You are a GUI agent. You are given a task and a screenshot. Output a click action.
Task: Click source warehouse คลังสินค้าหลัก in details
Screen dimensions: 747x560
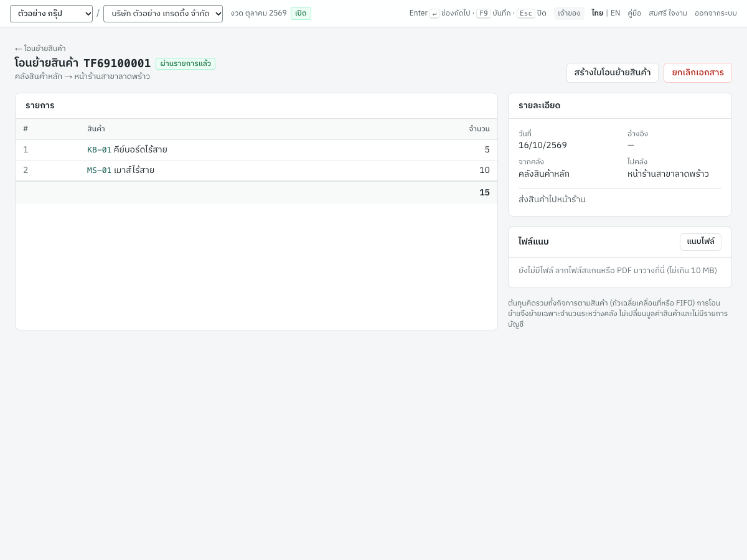coord(544,174)
